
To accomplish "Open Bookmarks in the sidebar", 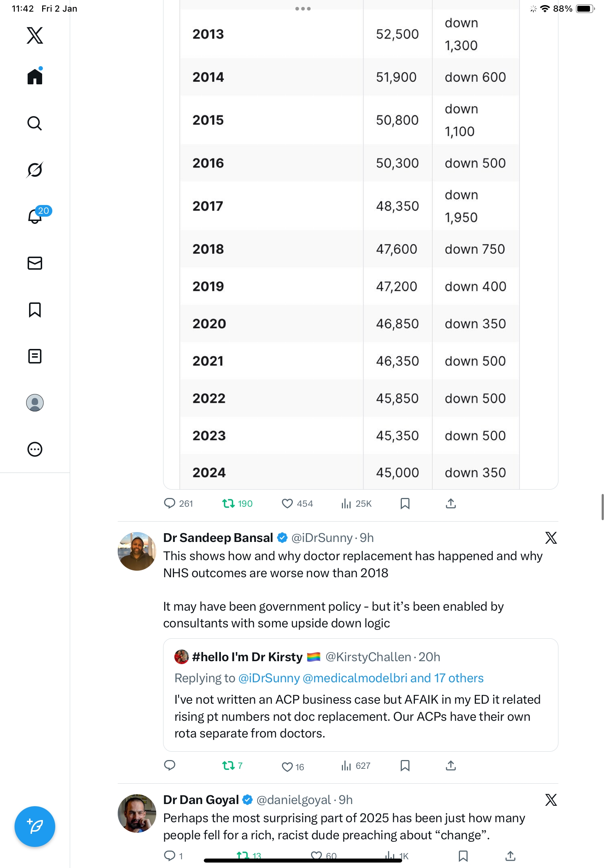I will (35, 310).
